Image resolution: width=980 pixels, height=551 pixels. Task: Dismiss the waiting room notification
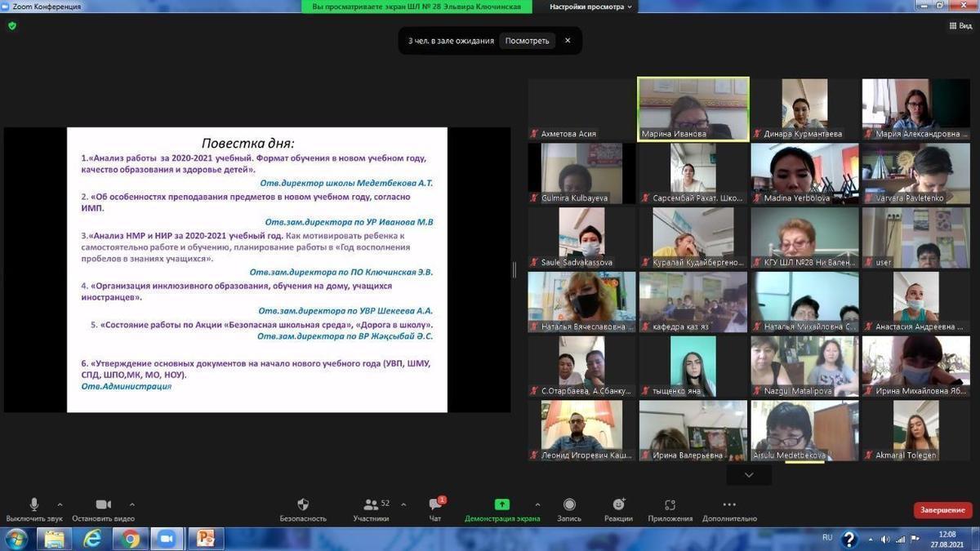(x=568, y=41)
